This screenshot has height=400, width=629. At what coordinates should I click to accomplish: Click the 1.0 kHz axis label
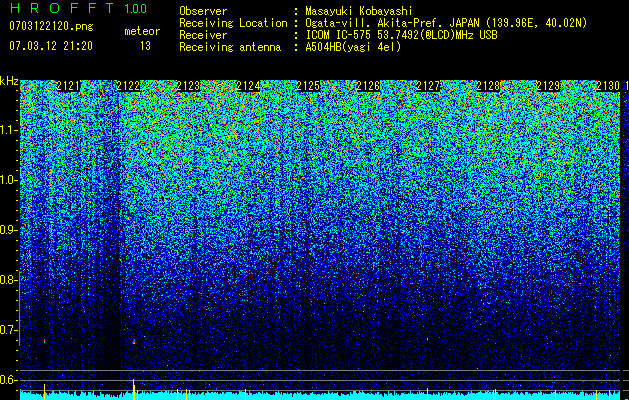(x=7, y=180)
